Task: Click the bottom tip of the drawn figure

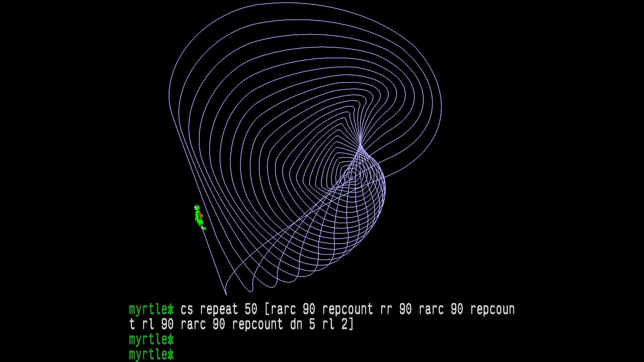Action: click(226, 294)
